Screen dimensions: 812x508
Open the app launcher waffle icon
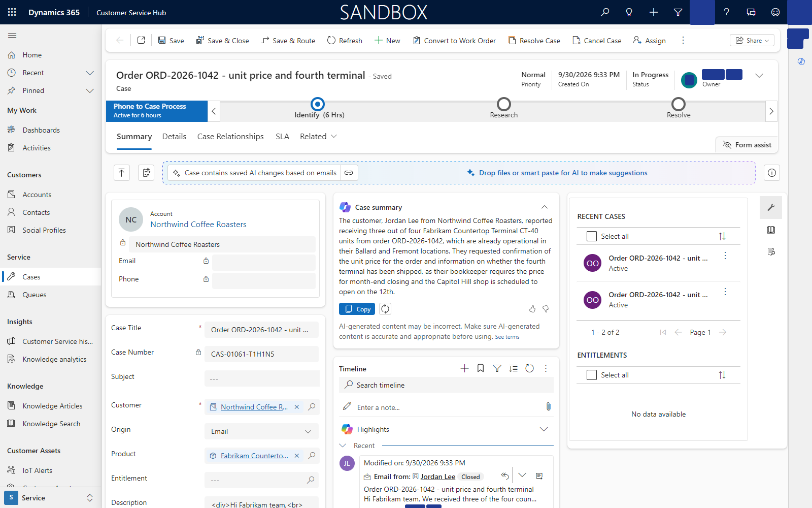(x=12, y=12)
